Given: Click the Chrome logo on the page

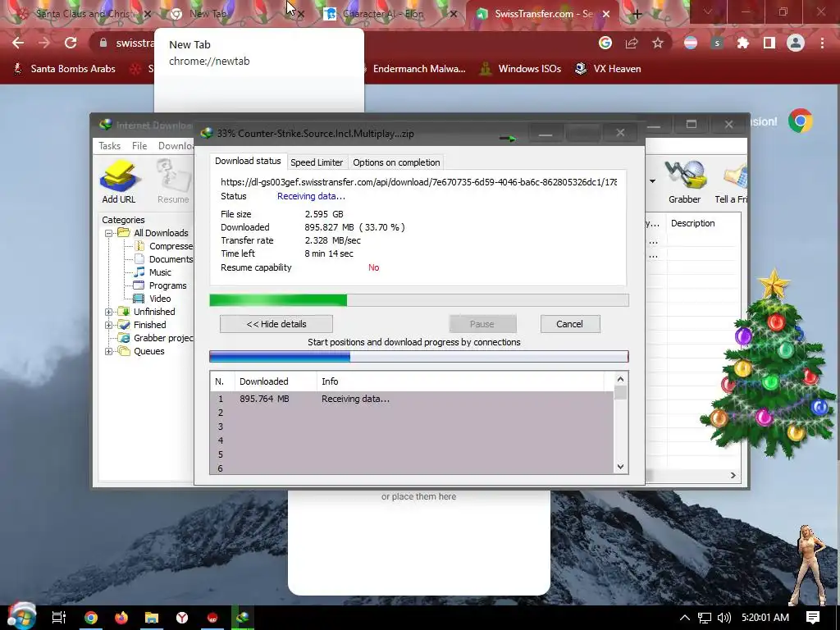Looking at the screenshot, I should (x=801, y=121).
